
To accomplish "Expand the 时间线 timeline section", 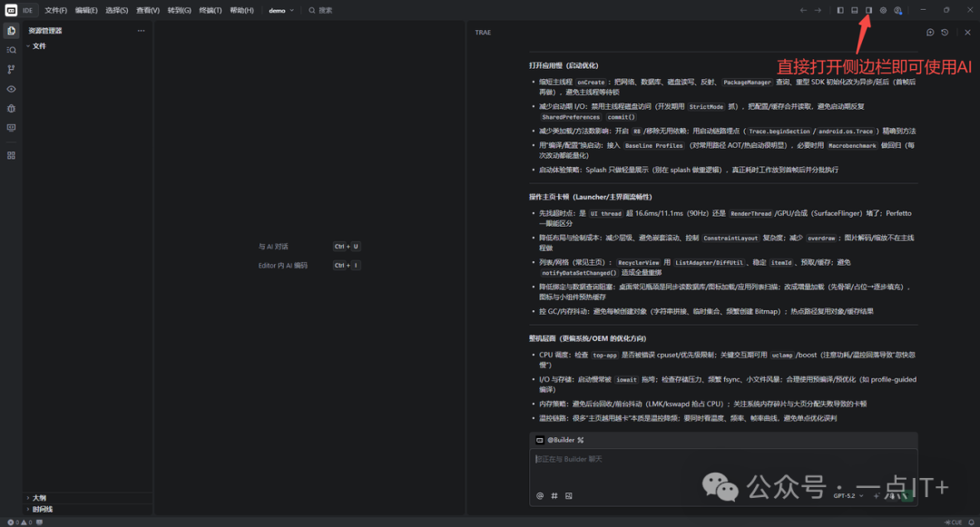I will pyautogui.click(x=87, y=510).
